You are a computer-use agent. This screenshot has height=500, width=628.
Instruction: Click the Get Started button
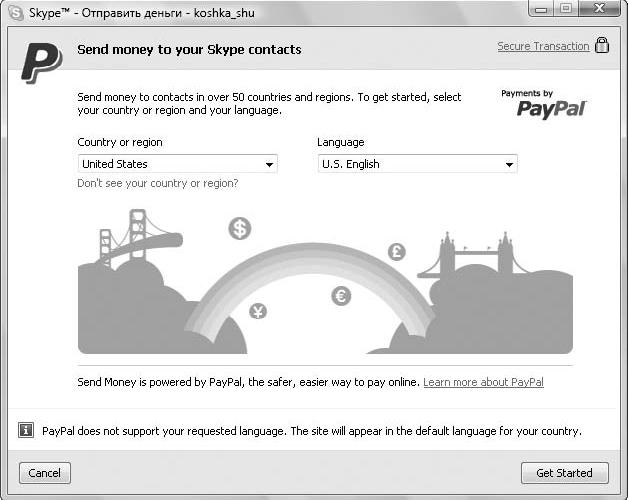tap(565, 473)
